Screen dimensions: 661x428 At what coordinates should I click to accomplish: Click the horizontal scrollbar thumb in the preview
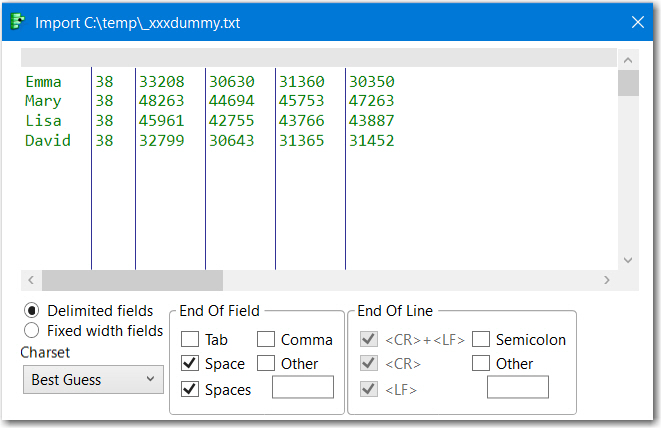[x=132, y=280]
